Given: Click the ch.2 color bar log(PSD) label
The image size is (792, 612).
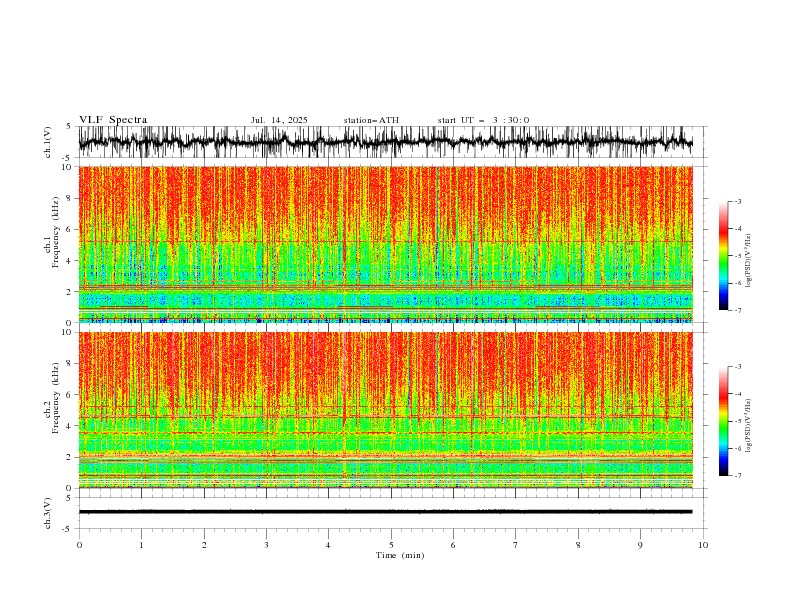Looking at the screenshot, I should 749,426.
